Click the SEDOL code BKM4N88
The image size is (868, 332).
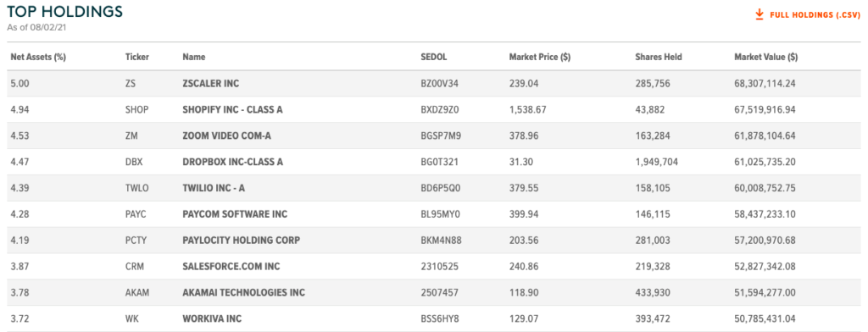pos(441,241)
